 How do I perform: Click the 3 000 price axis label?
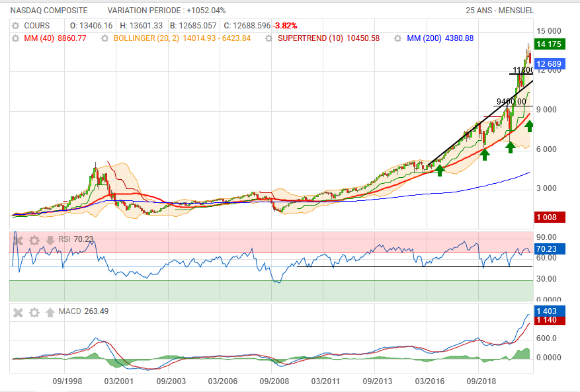click(x=546, y=188)
